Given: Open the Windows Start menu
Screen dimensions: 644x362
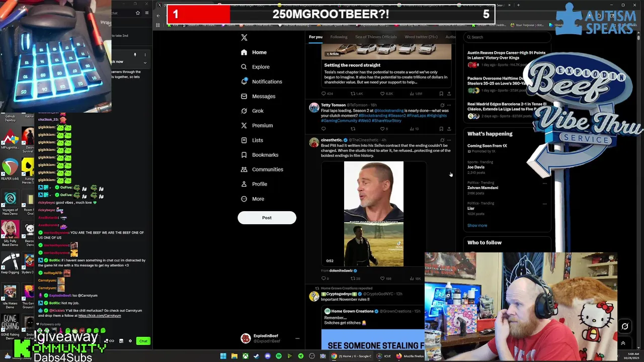Looking at the screenshot, I should 223,356.
